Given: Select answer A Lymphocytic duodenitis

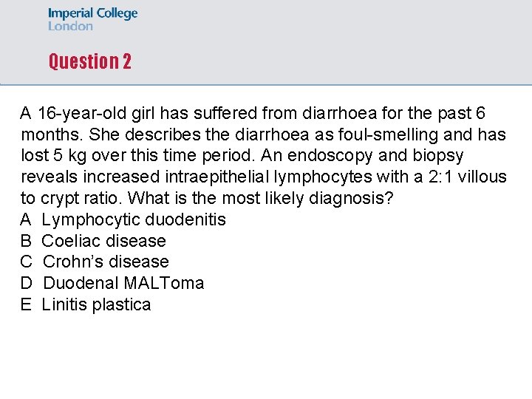Looking at the screenshot, I should coord(133,219).
